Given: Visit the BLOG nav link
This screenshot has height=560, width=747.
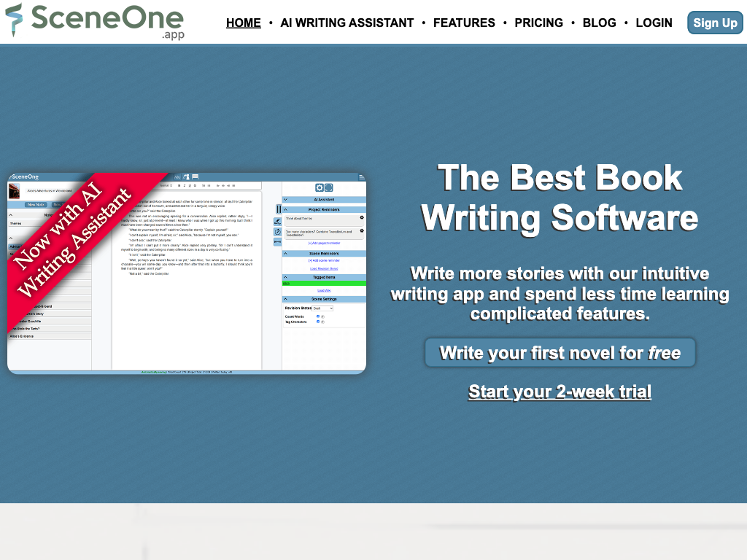Looking at the screenshot, I should point(600,23).
